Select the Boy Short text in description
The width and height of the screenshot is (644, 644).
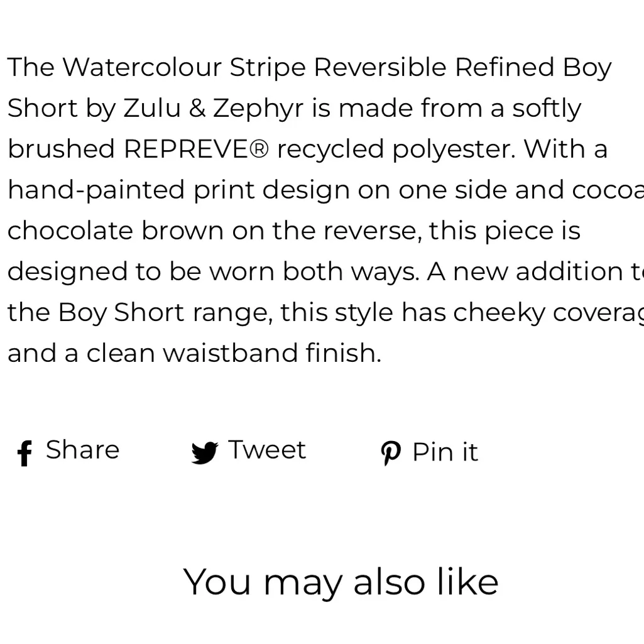tap(118, 312)
